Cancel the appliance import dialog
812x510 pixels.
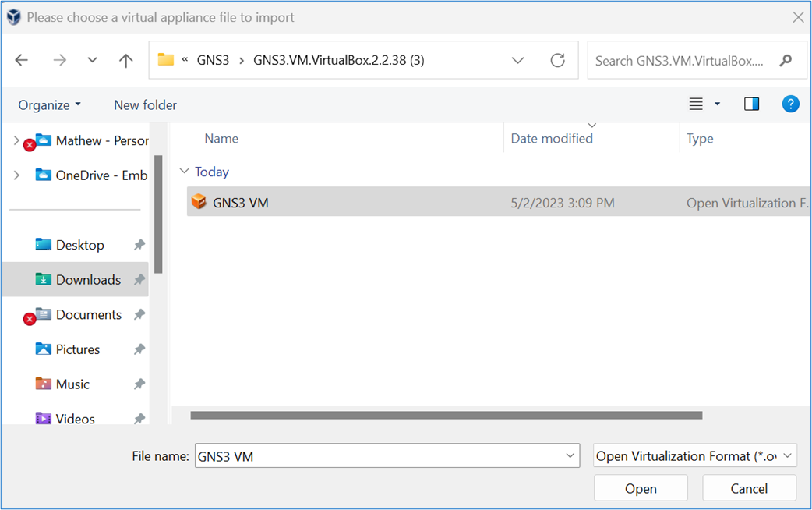pos(749,487)
